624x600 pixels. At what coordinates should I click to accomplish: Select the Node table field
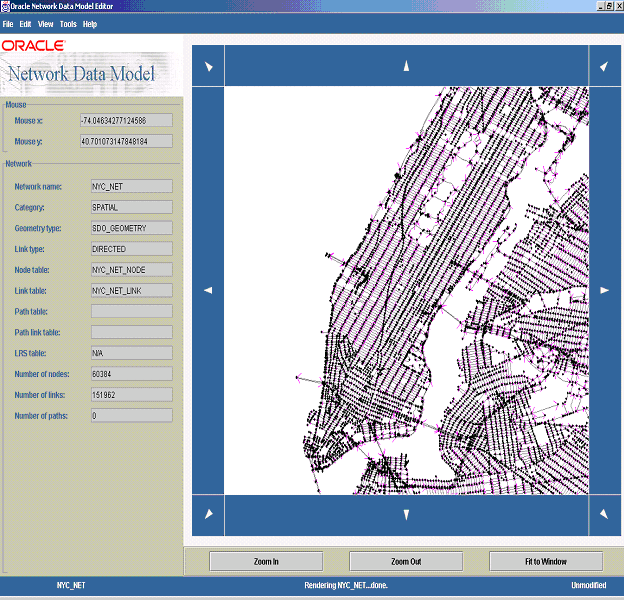(x=131, y=269)
